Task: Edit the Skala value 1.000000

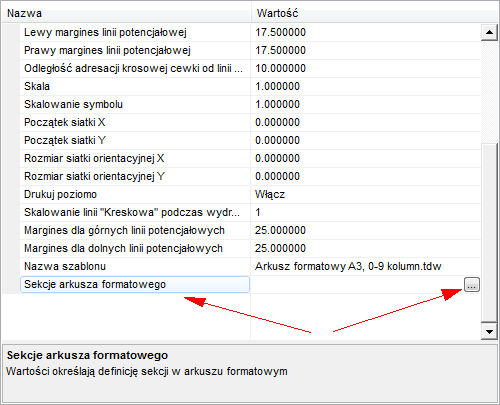Action: click(366, 87)
